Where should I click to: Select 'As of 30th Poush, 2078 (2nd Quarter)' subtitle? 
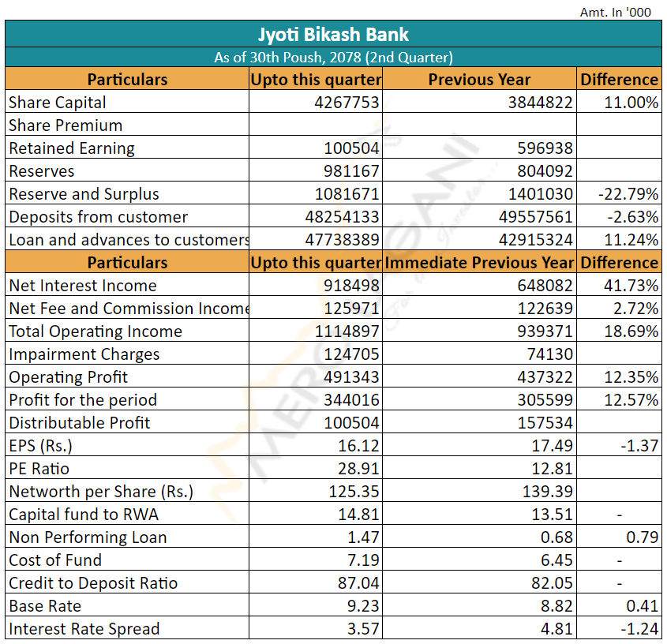pyautogui.click(x=333, y=57)
